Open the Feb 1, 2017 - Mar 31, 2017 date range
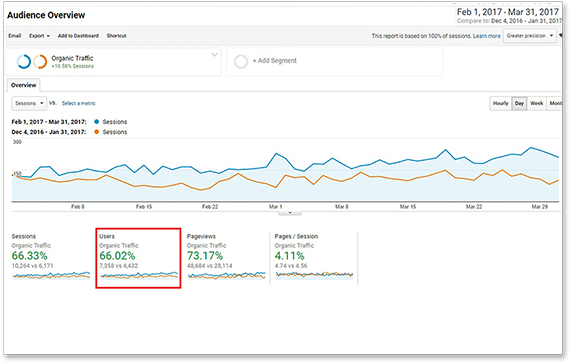570x362 pixels. coord(507,12)
